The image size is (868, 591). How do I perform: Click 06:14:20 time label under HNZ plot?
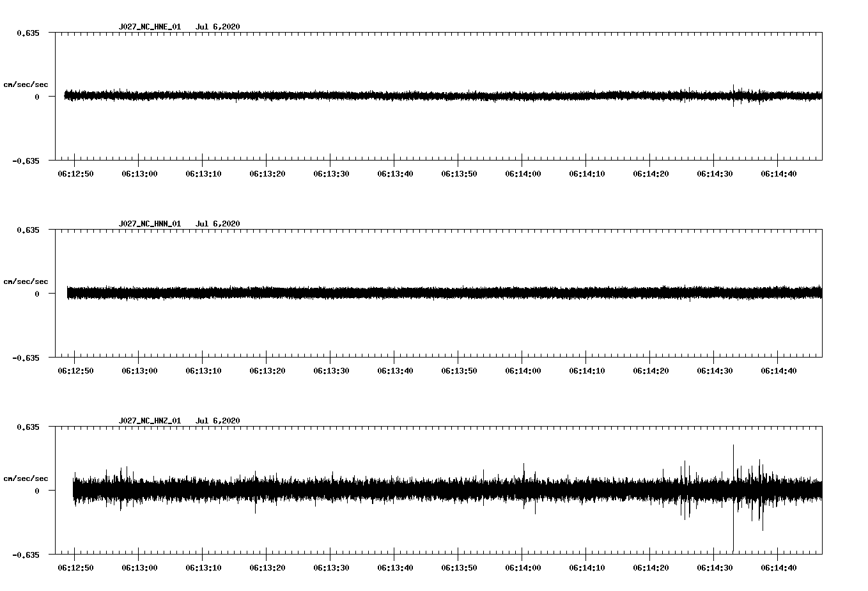[651, 568]
